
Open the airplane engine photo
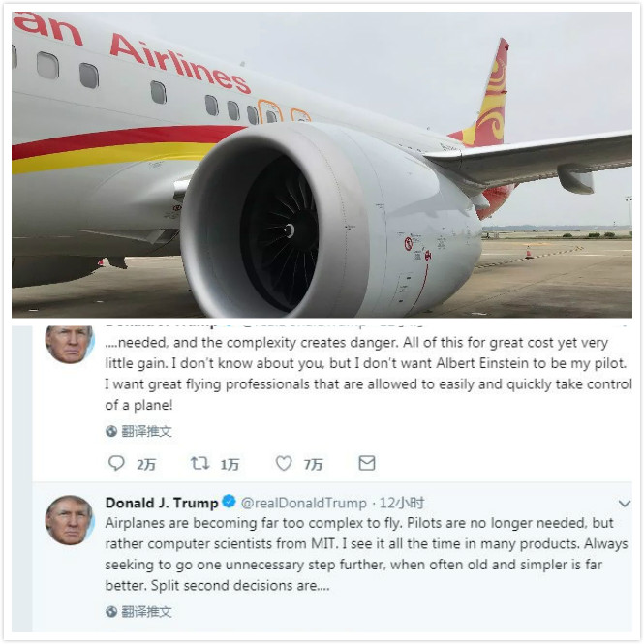click(x=322, y=165)
